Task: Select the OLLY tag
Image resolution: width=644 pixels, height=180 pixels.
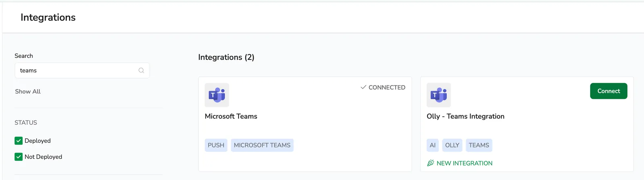Action: pyautogui.click(x=452, y=145)
